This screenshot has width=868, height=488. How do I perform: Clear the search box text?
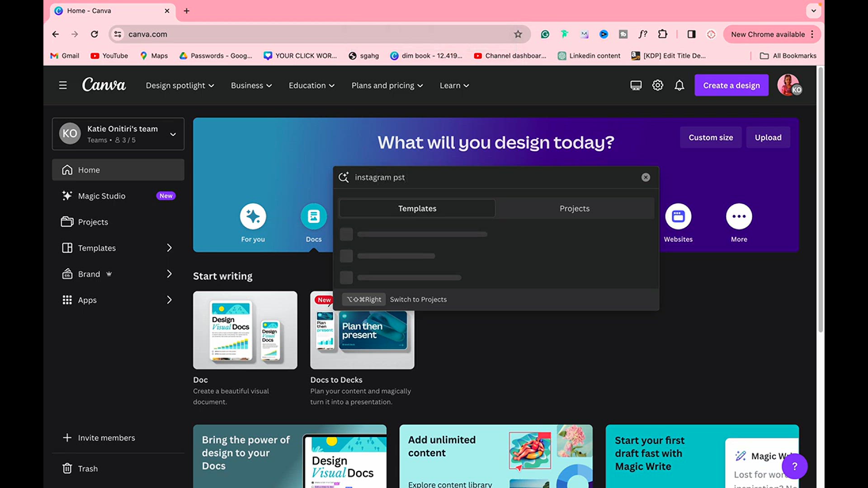tap(646, 178)
